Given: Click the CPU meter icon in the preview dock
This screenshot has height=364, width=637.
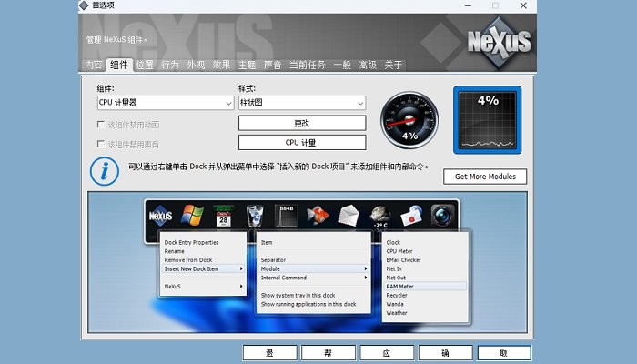Looking at the screenshot, I should [x=286, y=216].
